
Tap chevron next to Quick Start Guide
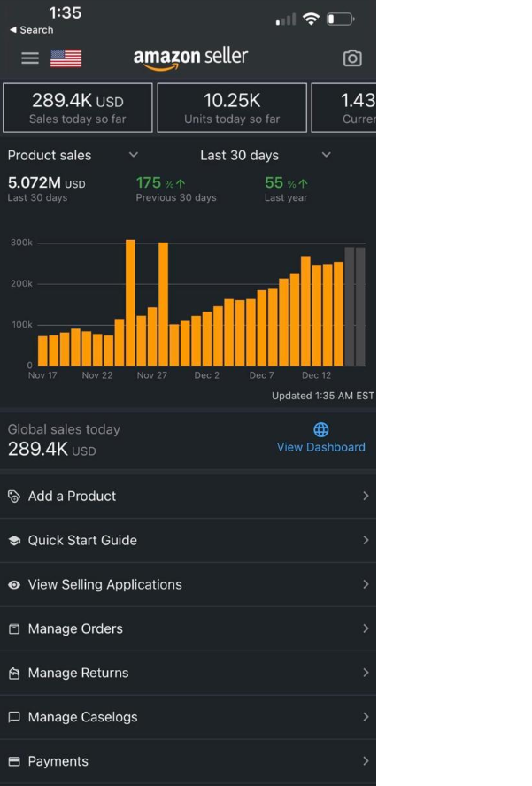tap(366, 540)
